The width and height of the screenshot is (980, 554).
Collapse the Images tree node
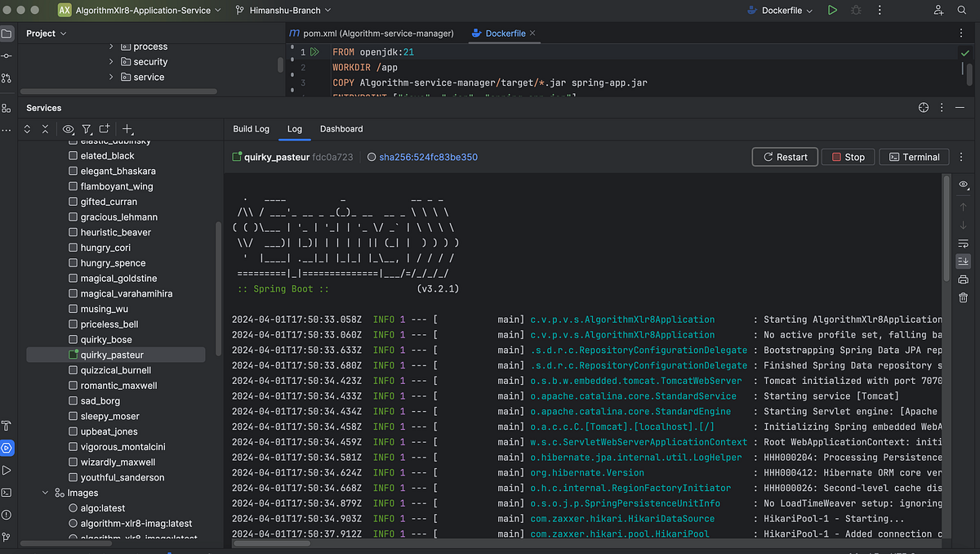tap(46, 493)
